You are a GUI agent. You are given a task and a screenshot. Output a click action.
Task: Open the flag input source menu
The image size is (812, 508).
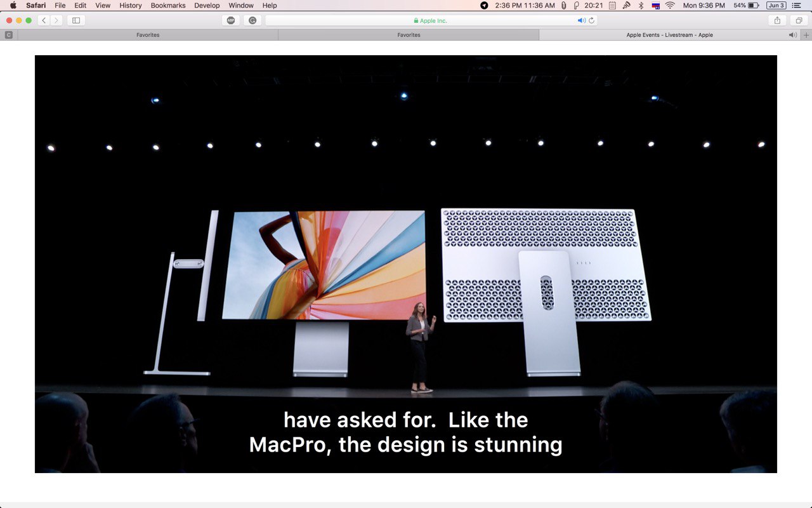656,5
